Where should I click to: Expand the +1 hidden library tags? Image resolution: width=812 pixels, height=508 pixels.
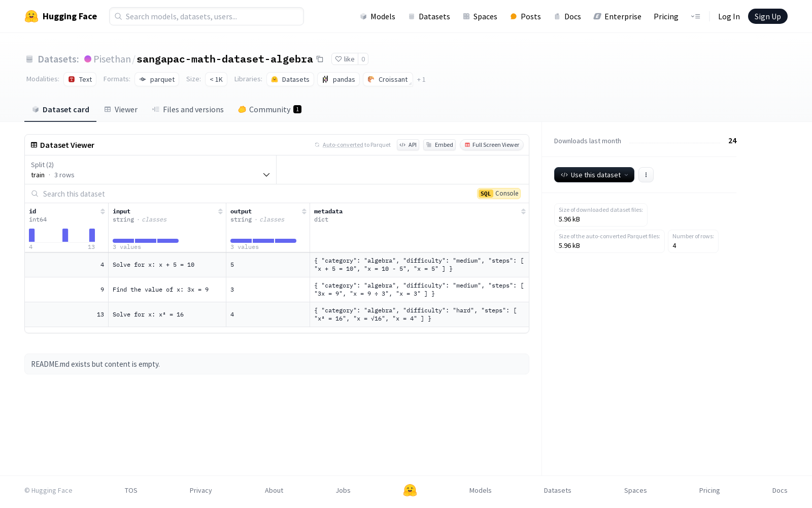[421, 79]
